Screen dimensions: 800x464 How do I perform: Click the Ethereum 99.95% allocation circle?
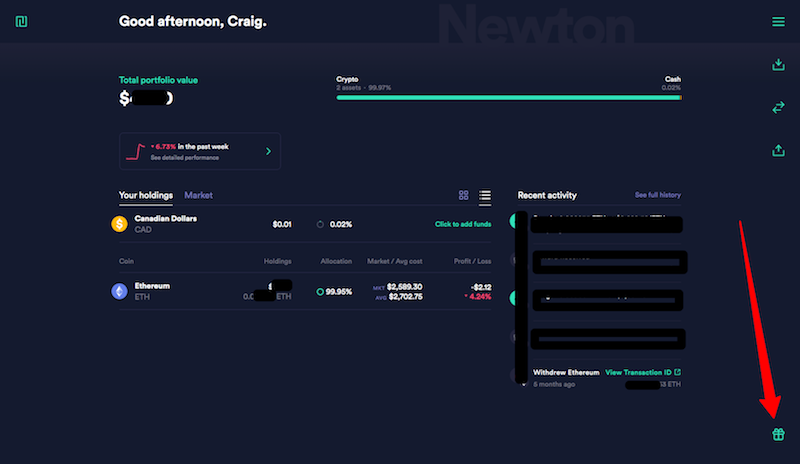(320, 291)
